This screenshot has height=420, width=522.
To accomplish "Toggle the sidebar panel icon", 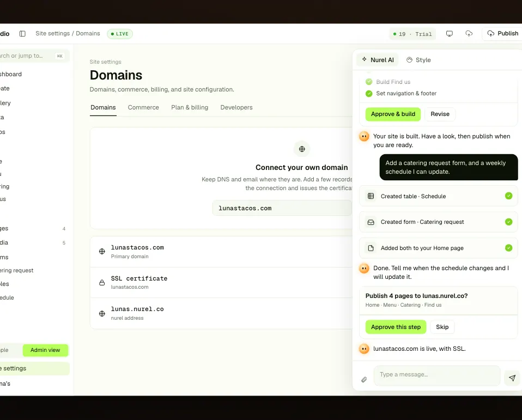I will pos(22,34).
